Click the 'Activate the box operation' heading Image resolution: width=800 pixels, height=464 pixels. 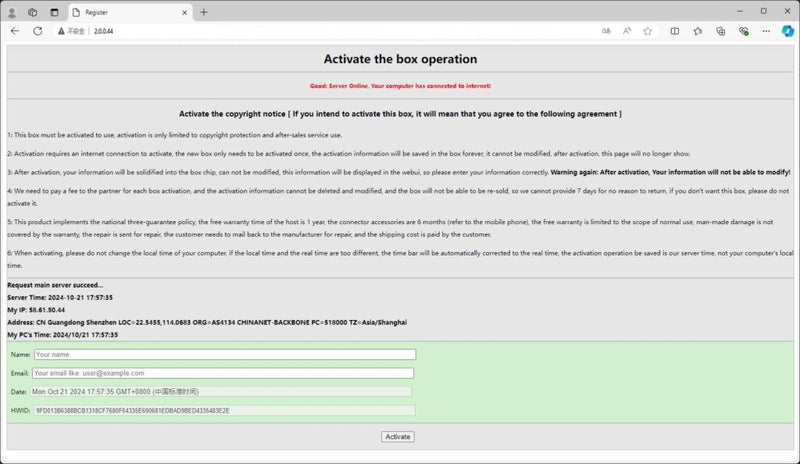400,59
